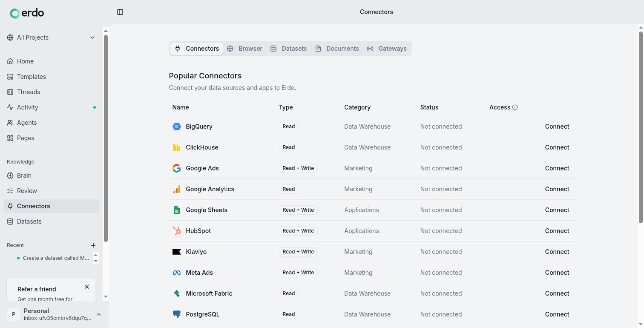Open Datasets in the sidebar
Viewport: 644px width, 328px height.
coord(51,222)
